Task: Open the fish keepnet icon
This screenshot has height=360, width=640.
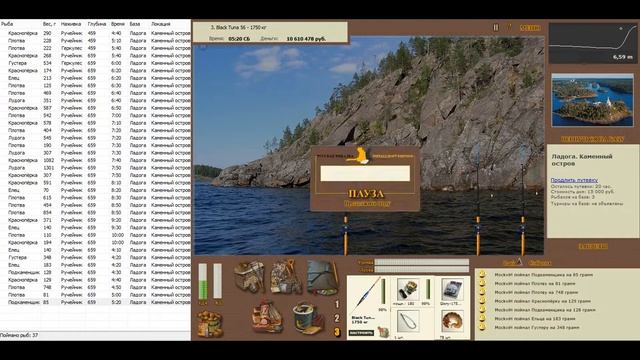Action: click(322, 278)
